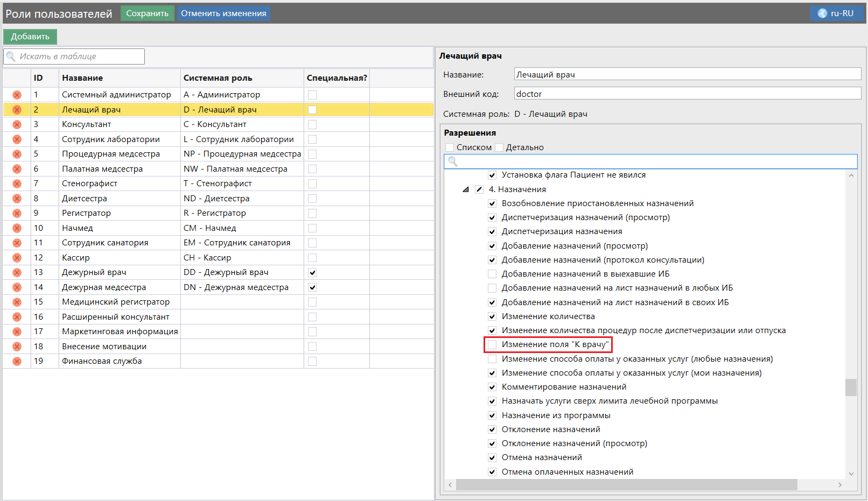
Task: Click delete icon next to Финансовая служба
Action: [17, 362]
